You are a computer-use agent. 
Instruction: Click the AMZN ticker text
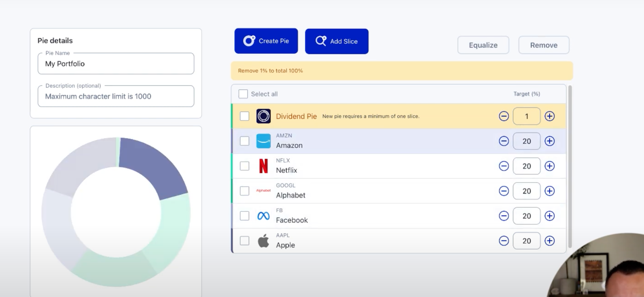pos(284,136)
